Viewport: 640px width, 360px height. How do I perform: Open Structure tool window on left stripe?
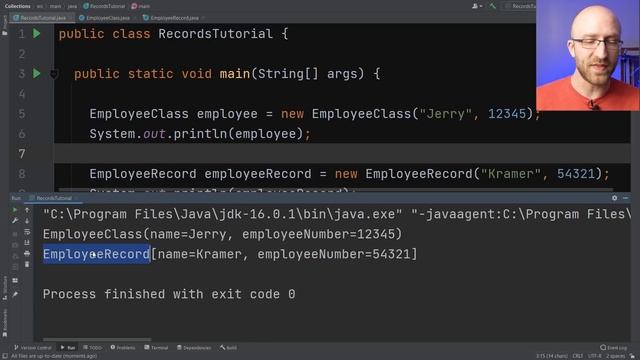coord(4,288)
